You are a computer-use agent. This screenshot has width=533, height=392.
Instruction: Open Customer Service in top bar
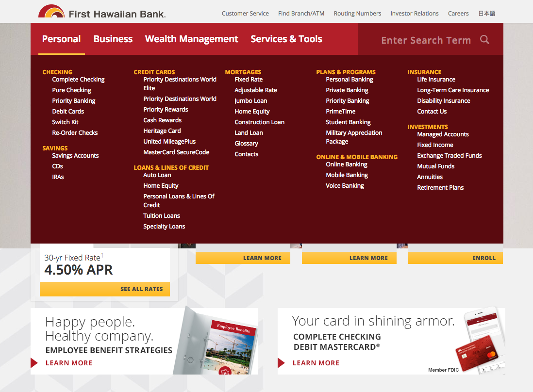click(245, 14)
